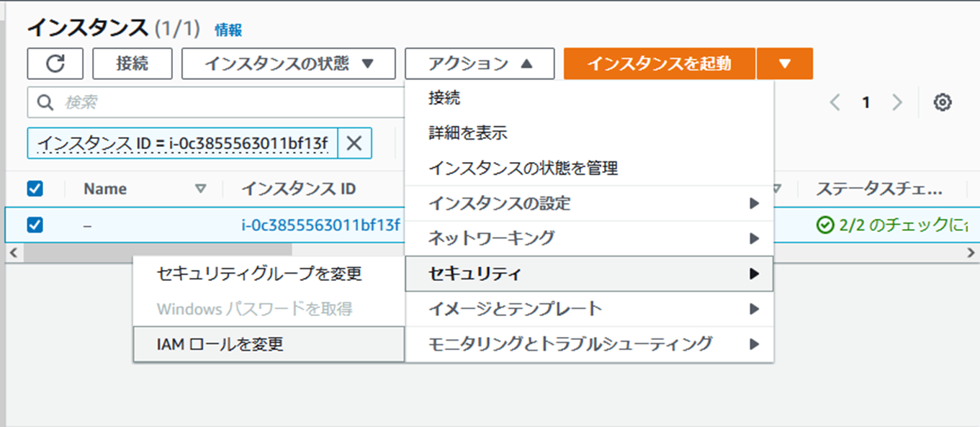Click the Name column sort triangle
The image size is (980, 427).
point(201,189)
